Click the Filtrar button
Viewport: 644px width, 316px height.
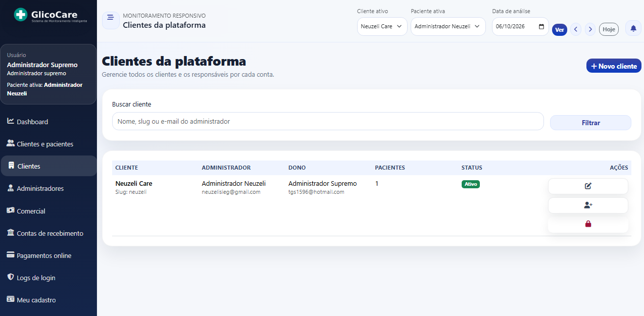(590, 123)
